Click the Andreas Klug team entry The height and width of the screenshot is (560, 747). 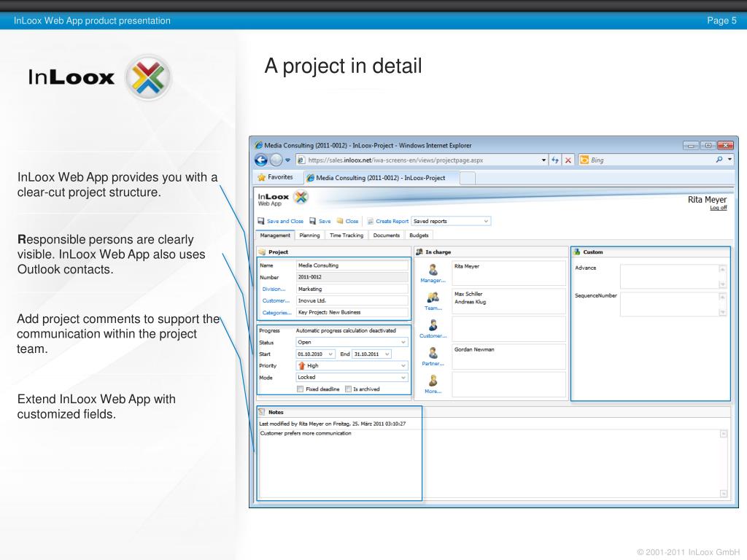pyautogui.click(x=471, y=302)
